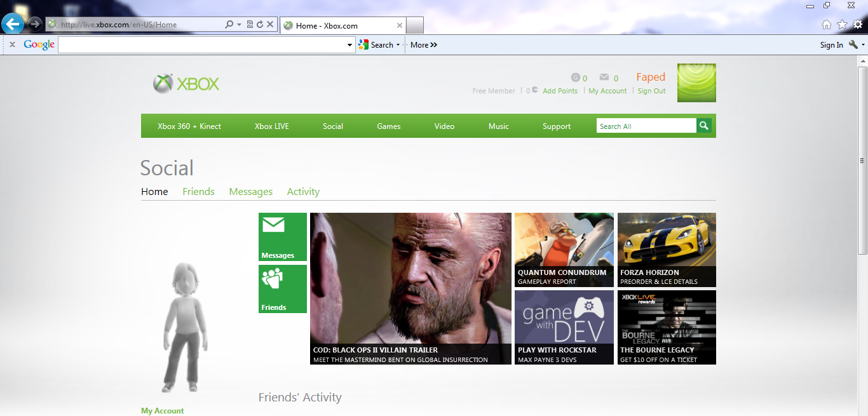
Task: Open the Support menu
Action: tap(557, 126)
